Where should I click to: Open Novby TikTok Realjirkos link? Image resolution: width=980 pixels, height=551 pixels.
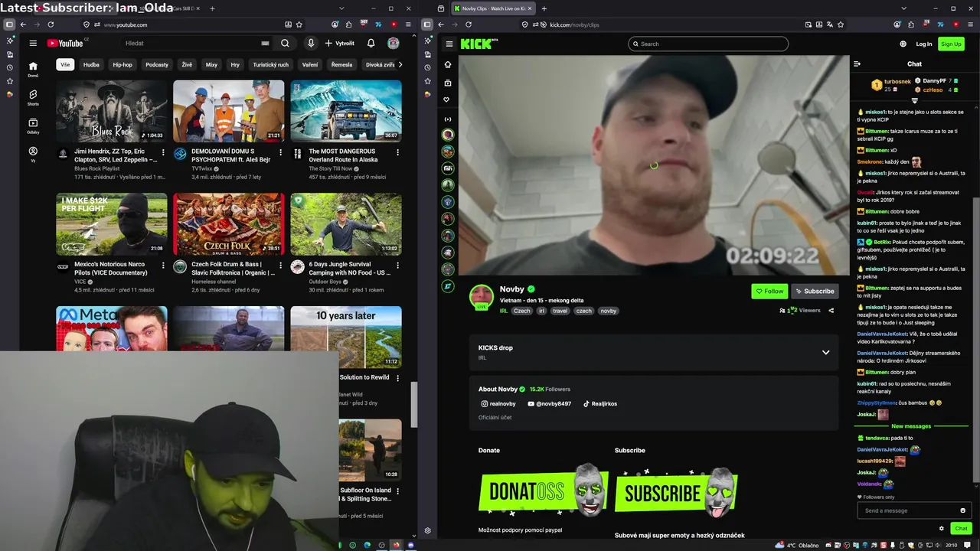point(599,403)
